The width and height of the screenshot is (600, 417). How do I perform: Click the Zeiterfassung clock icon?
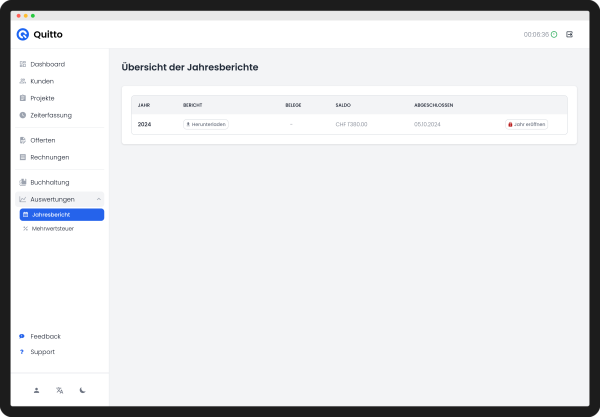coord(23,115)
